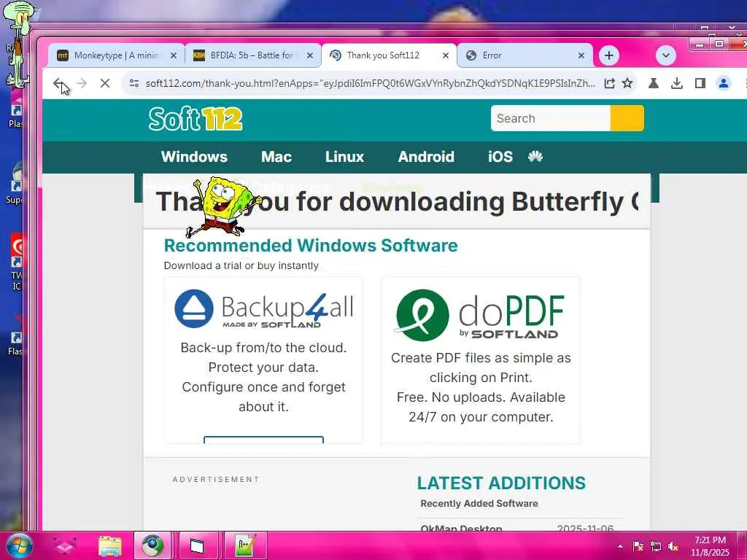Open the green notepad app on taskbar
This screenshot has width=747, height=560.
click(245, 545)
